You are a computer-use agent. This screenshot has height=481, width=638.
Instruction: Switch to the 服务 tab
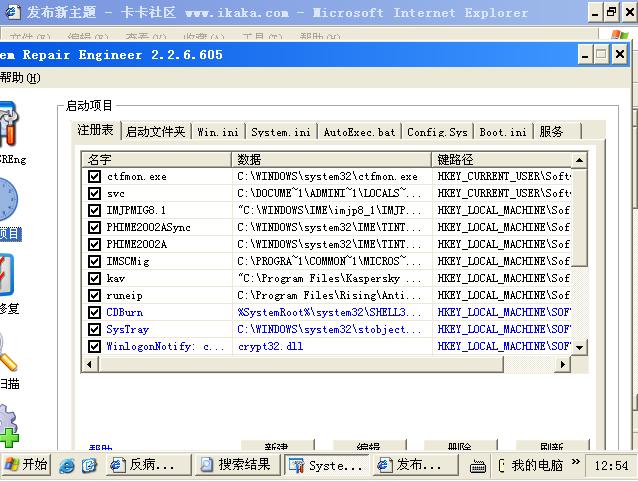(x=557, y=132)
